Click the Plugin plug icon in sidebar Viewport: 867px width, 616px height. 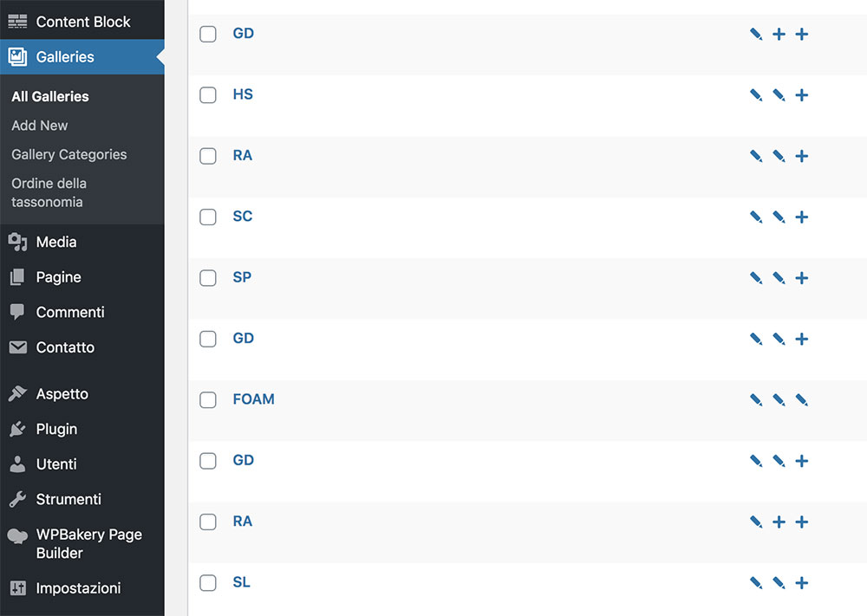(17, 429)
